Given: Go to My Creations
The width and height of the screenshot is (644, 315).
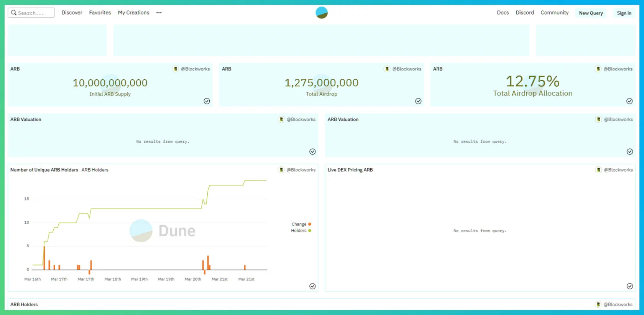Looking at the screenshot, I should point(133,13).
